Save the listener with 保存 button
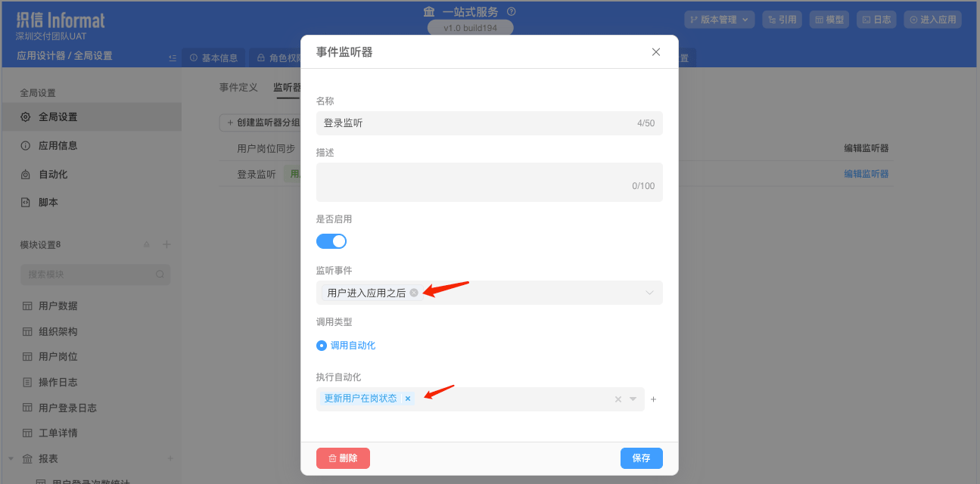980x484 pixels. [642, 458]
